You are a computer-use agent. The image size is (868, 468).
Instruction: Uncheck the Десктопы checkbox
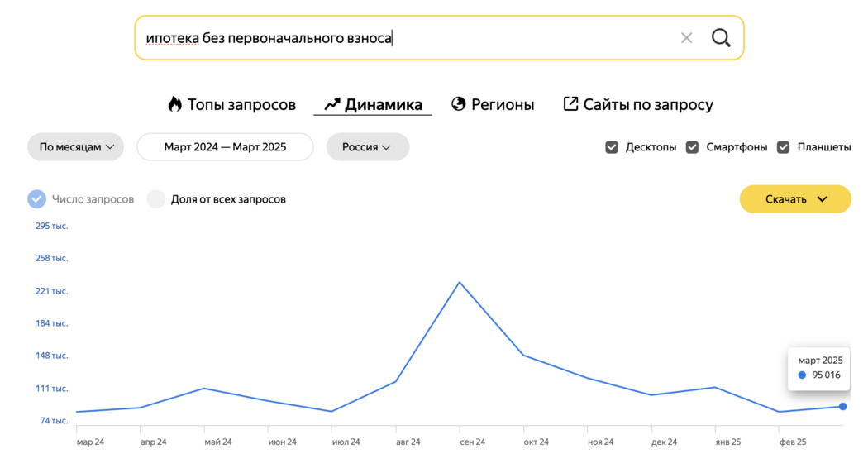[612, 147]
